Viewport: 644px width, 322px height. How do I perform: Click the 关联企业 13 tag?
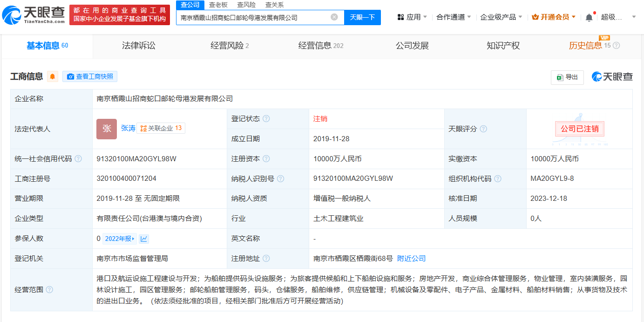coord(161,128)
